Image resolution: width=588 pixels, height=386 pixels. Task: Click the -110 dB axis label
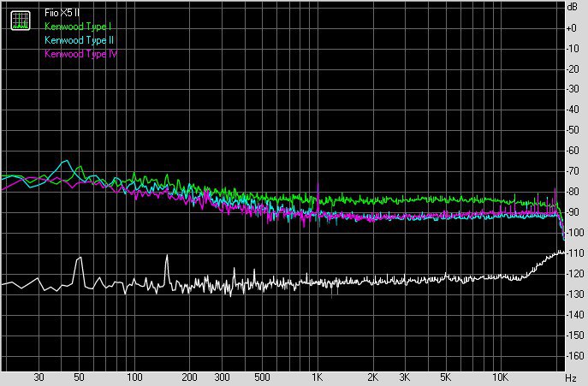point(575,253)
